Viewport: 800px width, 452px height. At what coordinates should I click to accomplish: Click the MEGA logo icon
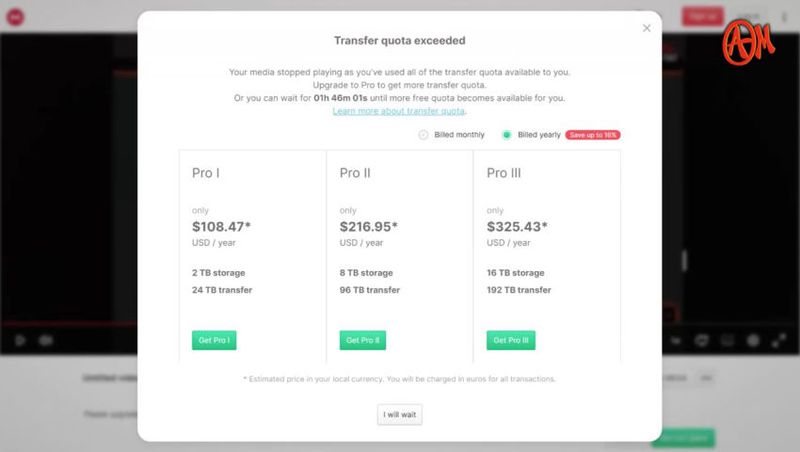(15, 17)
